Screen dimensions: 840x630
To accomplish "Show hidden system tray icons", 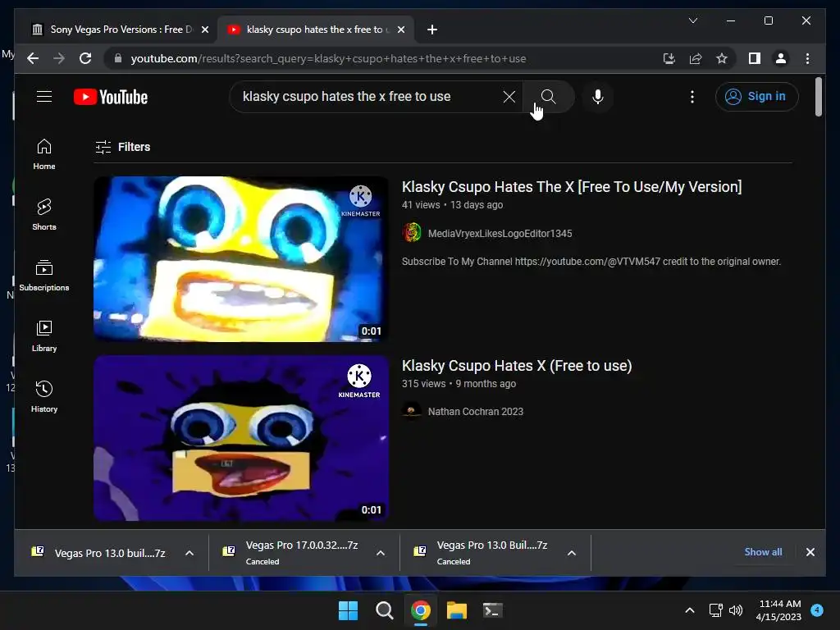I will point(690,610).
